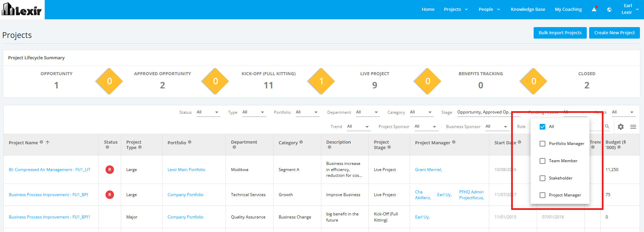Image resolution: width=644 pixels, height=232 pixels.
Task: Check the Team Member role option
Action: click(x=542, y=161)
